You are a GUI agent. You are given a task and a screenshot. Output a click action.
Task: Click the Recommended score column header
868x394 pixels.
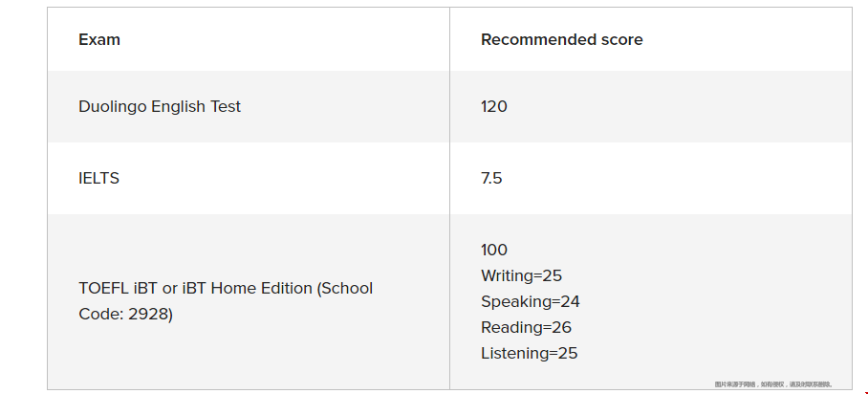coord(561,39)
